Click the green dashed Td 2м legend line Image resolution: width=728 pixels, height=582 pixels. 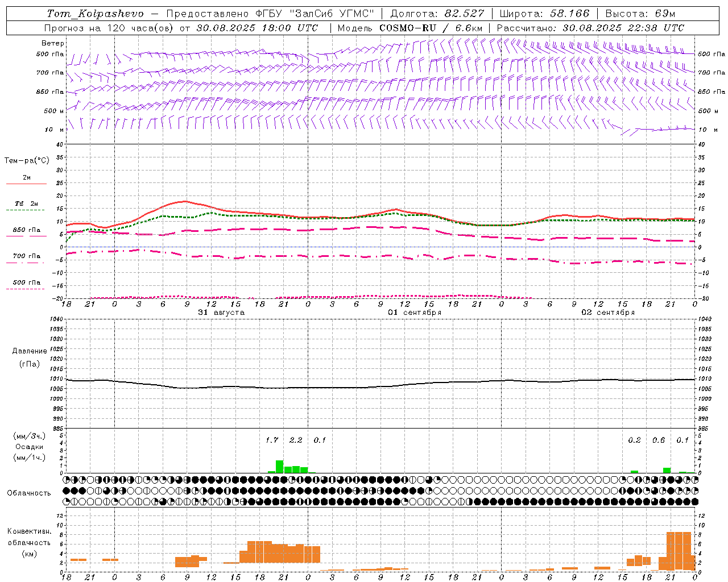26,210
